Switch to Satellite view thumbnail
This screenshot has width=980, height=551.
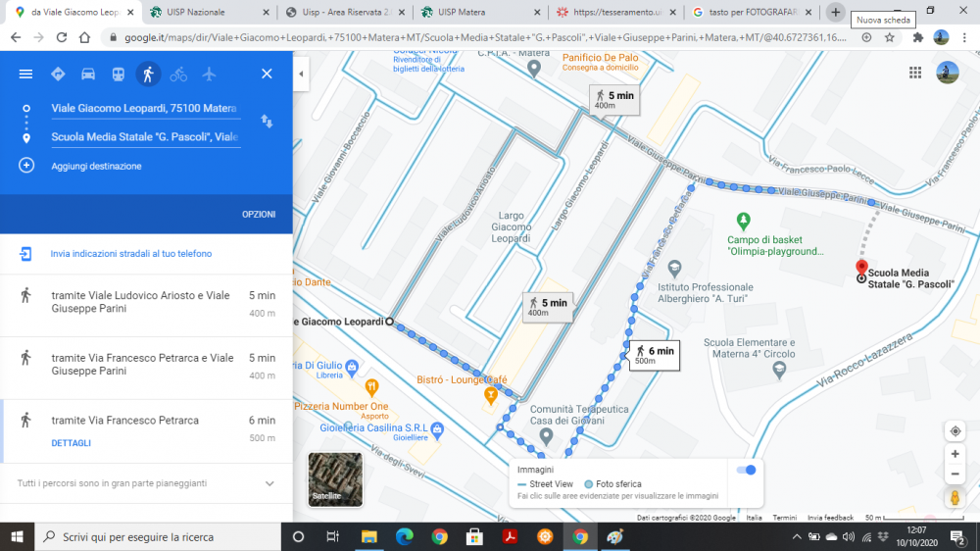(335, 479)
